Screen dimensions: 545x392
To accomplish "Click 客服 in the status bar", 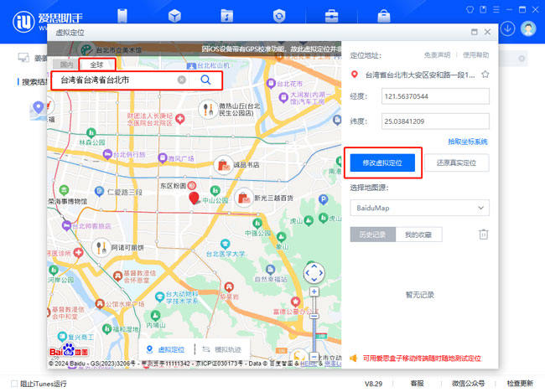I will pyautogui.click(x=417, y=384).
